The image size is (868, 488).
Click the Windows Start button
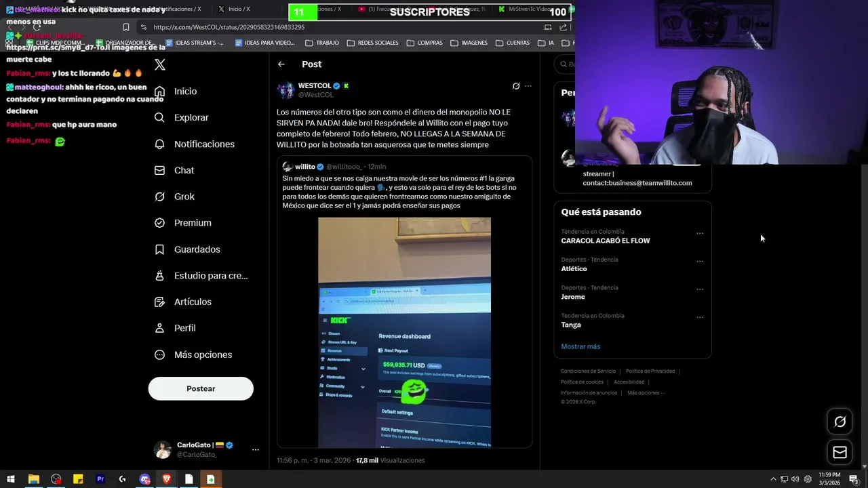[11, 479]
